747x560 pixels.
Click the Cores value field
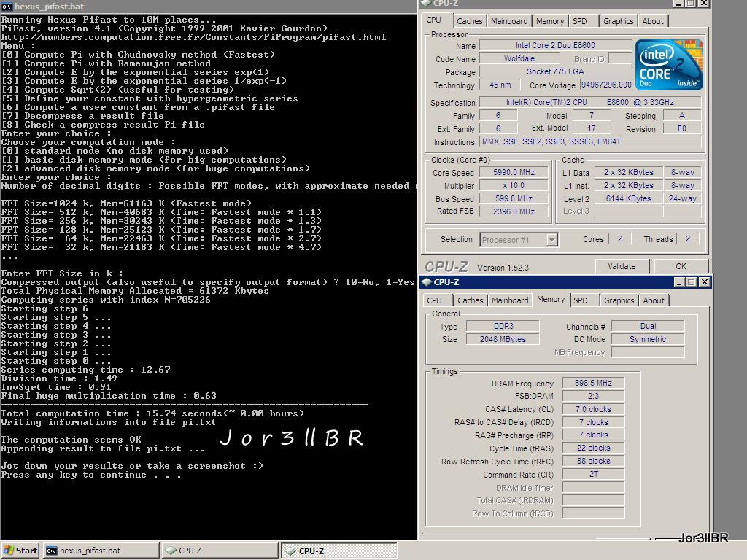click(x=620, y=238)
